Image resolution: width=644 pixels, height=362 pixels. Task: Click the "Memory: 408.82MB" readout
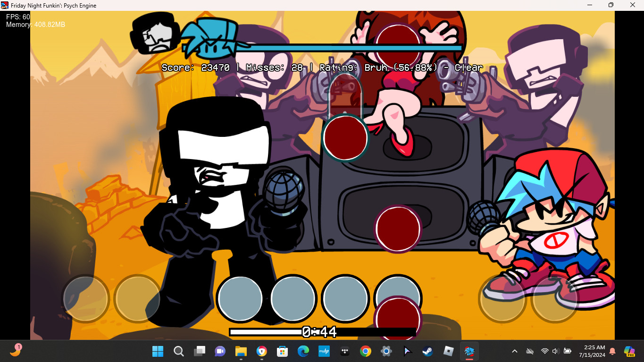35,25
